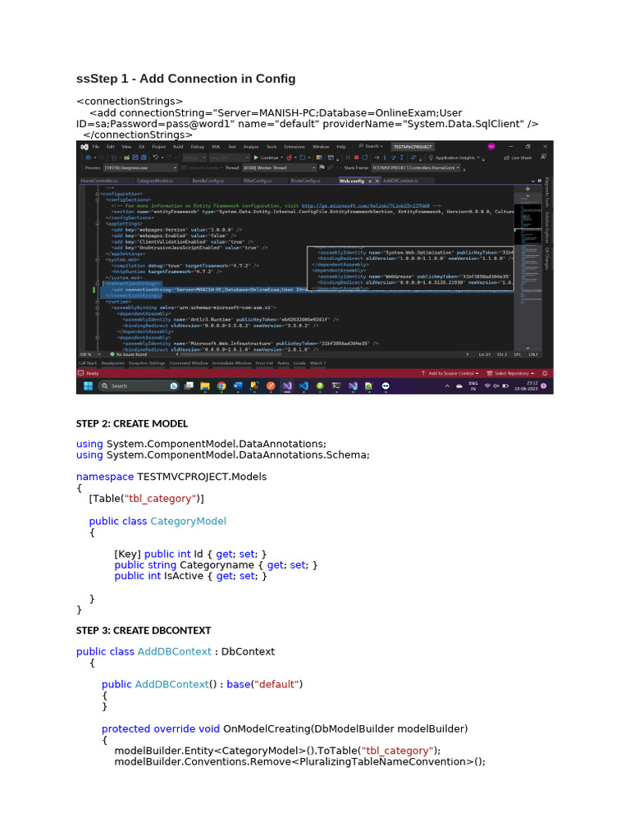Screen dimensions: 630x840
Task: Click the go.microsoft.com fwlink hyperlink in code
Action: (365, 206)
